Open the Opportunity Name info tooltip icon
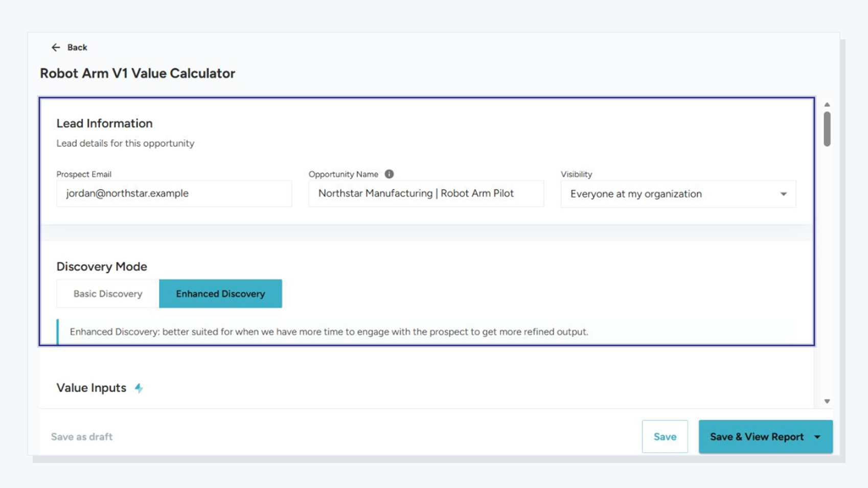The width and height of the screenshot is (868, 488). [389, 174]
